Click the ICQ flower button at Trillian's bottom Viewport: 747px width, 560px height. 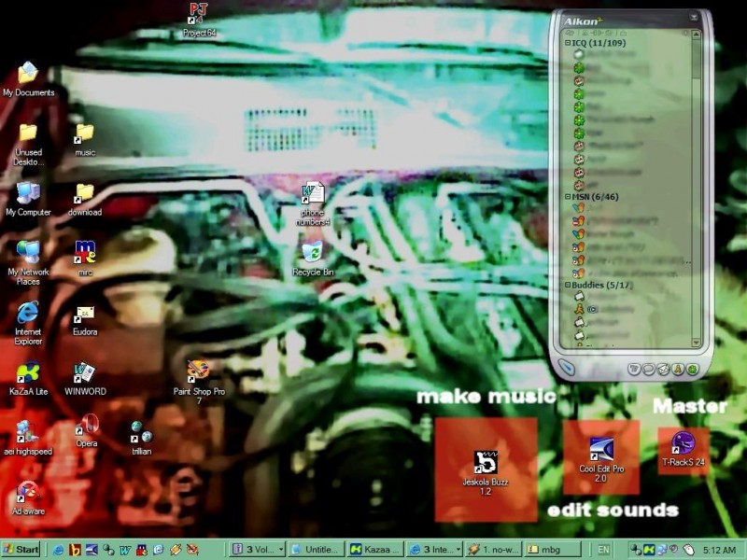tap(693, 369)
